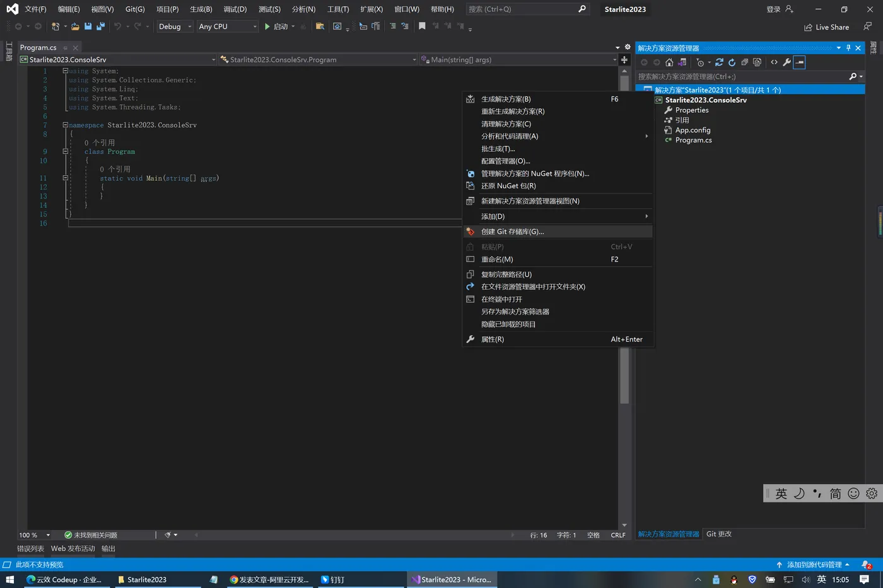Image resolution: width=883 pixels, height=588 pixels.
Task: Start debugging with the green 启动 arrow
Action: (276, 26)
